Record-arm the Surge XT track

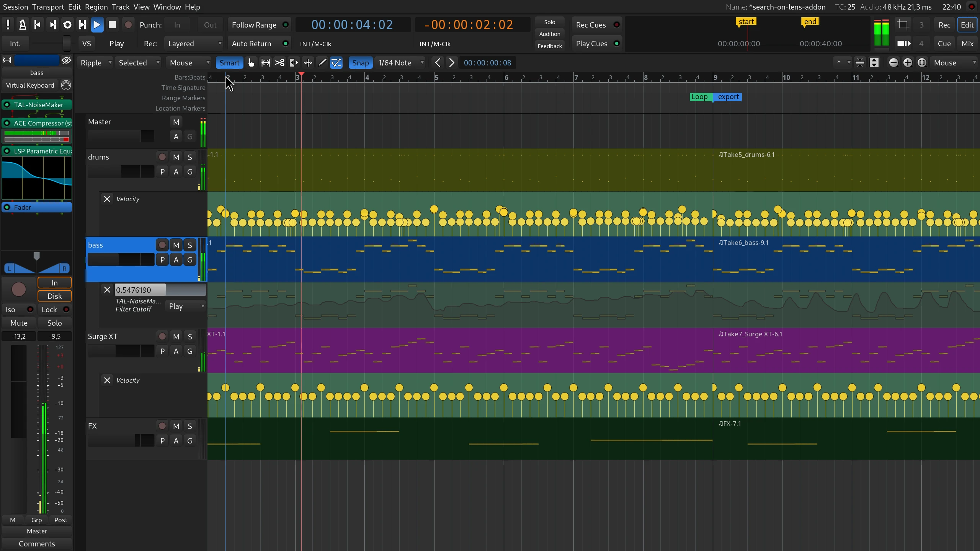tap(162, 336)
